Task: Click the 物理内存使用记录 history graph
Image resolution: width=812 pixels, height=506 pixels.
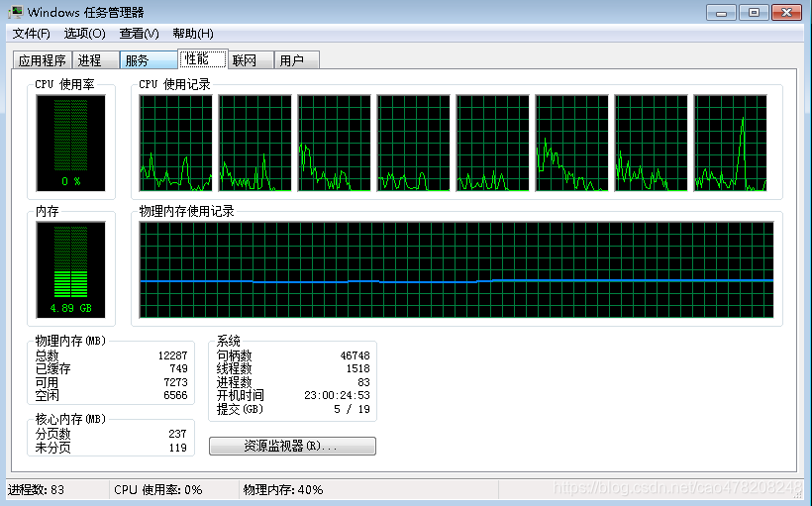Action: click(x=457, y=269)
